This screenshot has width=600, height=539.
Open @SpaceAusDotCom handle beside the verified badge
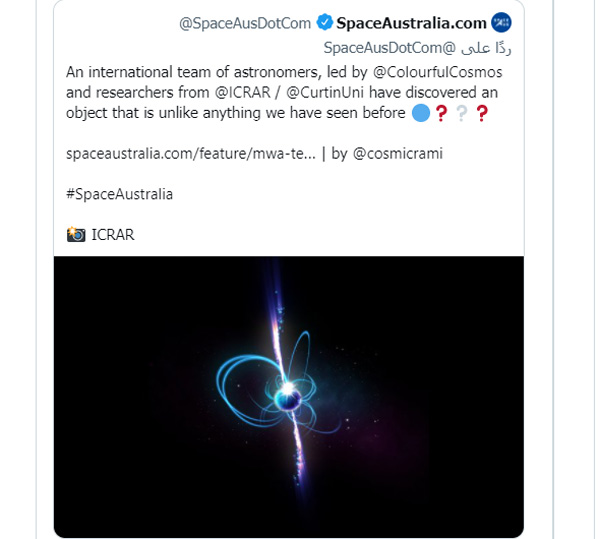point(245,23)
